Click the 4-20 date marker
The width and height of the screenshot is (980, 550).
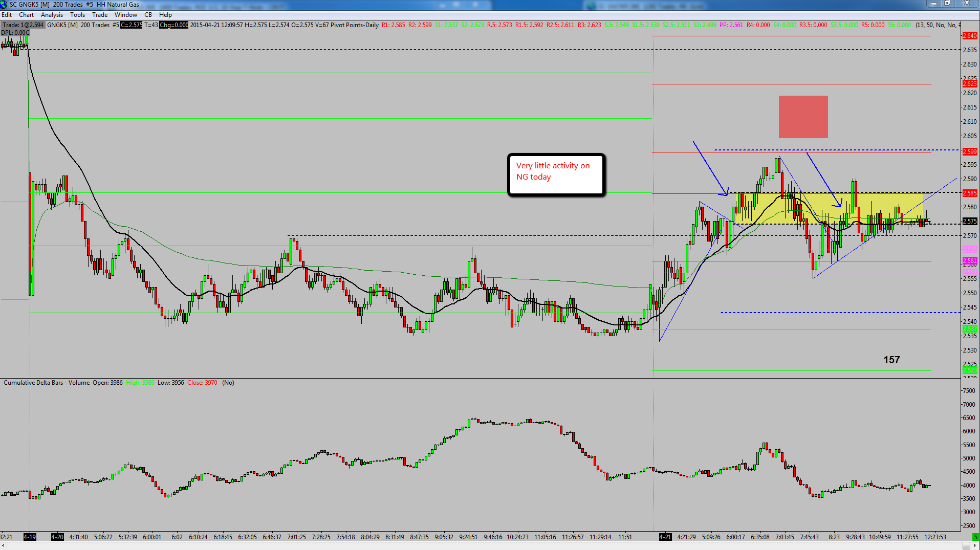pos(57,537)
